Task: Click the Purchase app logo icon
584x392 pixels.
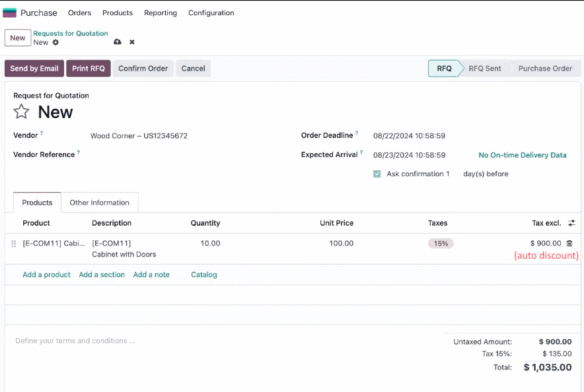Action: pos(10,13)
